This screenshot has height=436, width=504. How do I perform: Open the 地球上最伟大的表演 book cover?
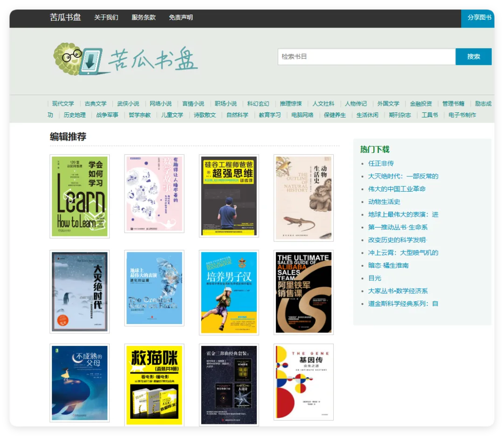(154, 288)
